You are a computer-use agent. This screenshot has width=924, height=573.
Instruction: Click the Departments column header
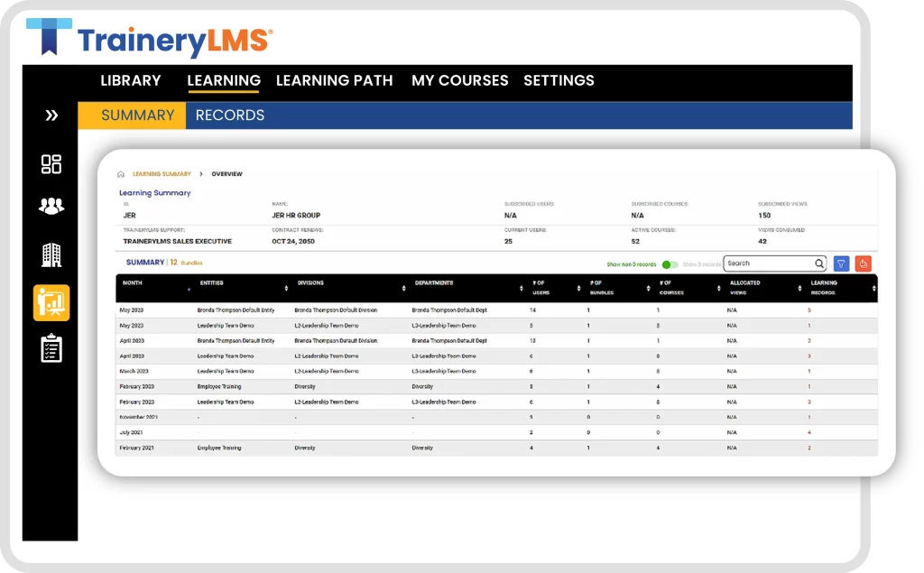[434, 283]
